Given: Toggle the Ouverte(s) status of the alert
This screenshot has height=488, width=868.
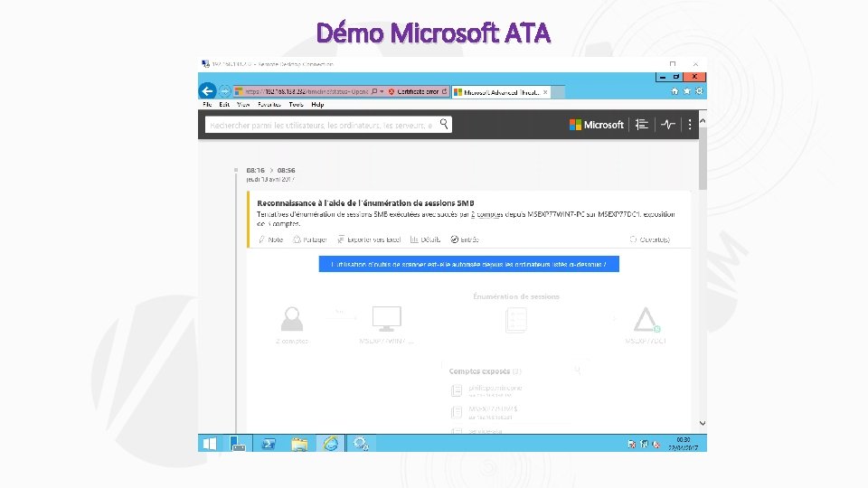Looking at the screenshot, I should [x=649, y=239].
